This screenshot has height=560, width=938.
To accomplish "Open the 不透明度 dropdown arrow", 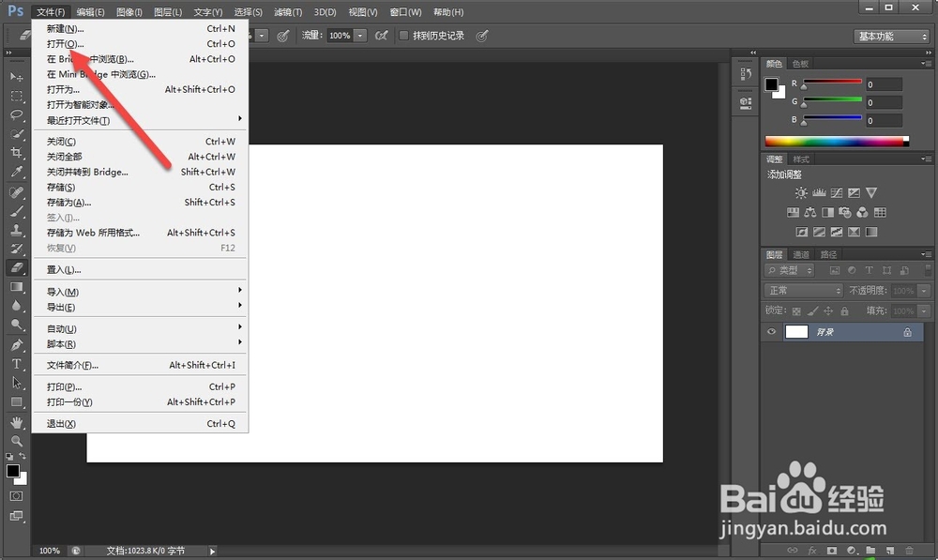I will [924, 291].
